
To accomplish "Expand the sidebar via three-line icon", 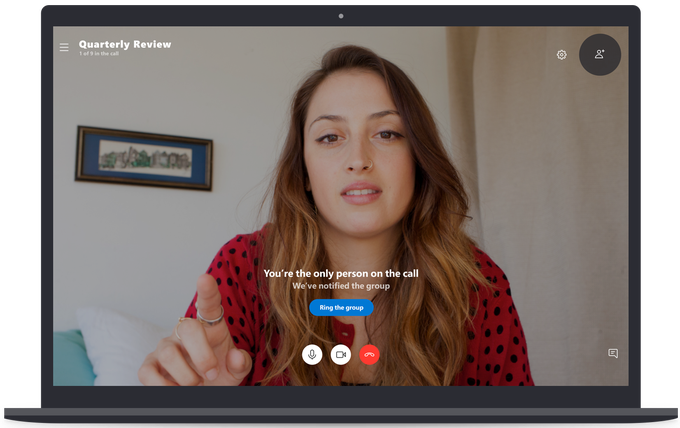I will tap(64, 47).
